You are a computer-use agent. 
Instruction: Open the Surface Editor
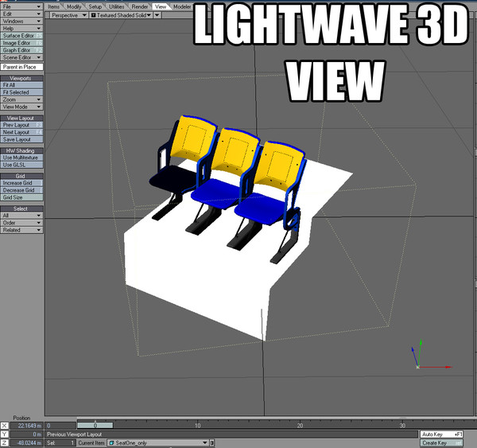click(x=21, y=36)
